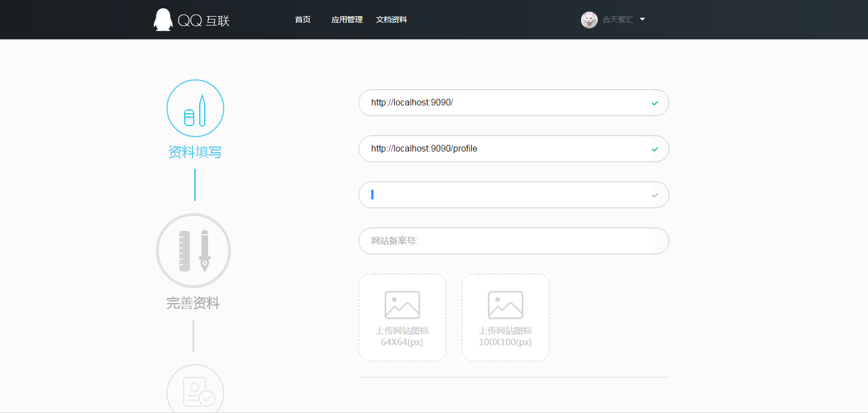Image resolution: width=868 pixels, height=413 pixels.
Task: Expand the account dropdown arrow
Action: [x=642, y=19]
